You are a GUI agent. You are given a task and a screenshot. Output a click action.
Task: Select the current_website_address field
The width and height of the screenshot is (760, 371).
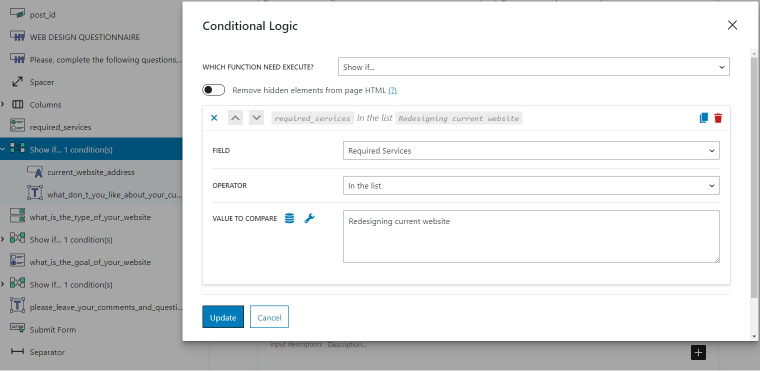91,172
